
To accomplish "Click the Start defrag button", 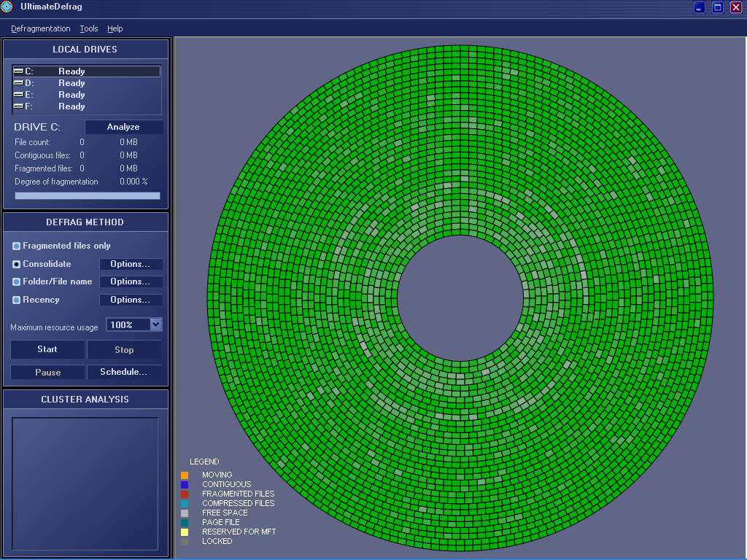I will pos(47,349).
